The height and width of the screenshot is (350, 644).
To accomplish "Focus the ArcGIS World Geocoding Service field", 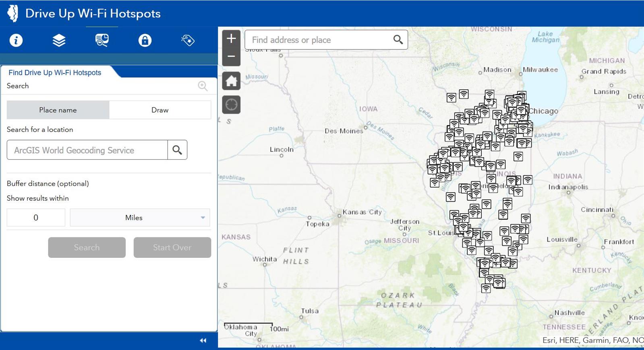I will click(x=87, y=150).
